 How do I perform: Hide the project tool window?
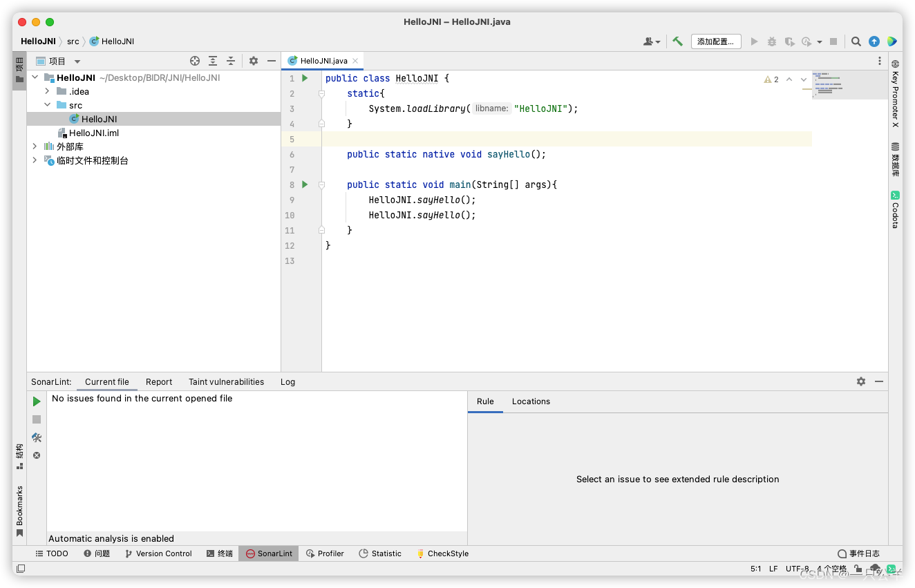click(272, 61)
